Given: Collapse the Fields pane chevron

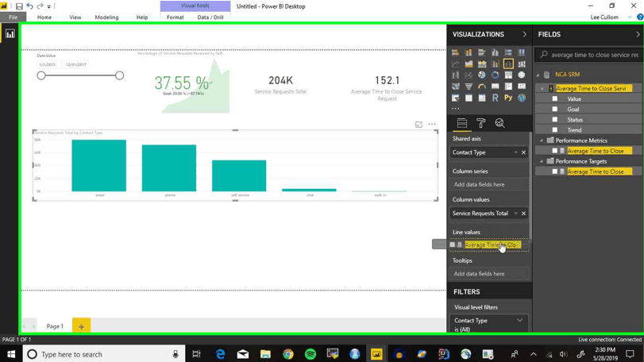Looking at the screenshot, I should [x=638, y=34].
